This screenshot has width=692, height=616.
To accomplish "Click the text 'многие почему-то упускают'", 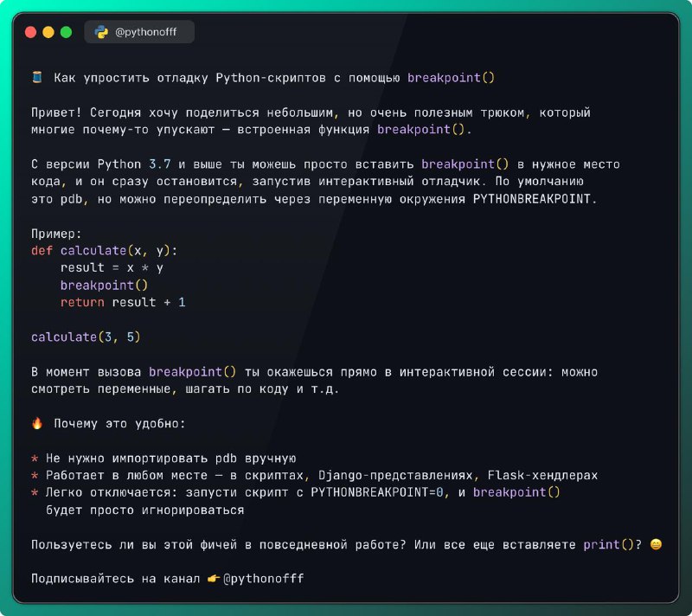I will point(123,130).
